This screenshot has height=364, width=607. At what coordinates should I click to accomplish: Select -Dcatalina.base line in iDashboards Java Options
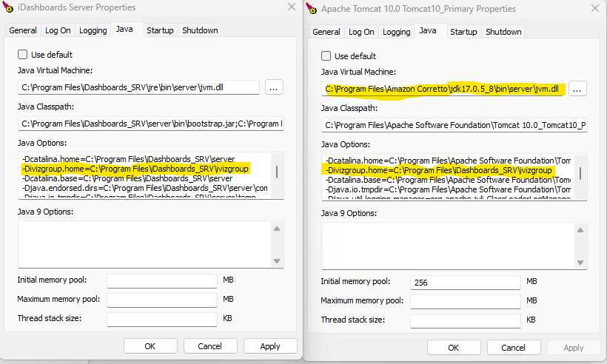(x=127, y=178)
